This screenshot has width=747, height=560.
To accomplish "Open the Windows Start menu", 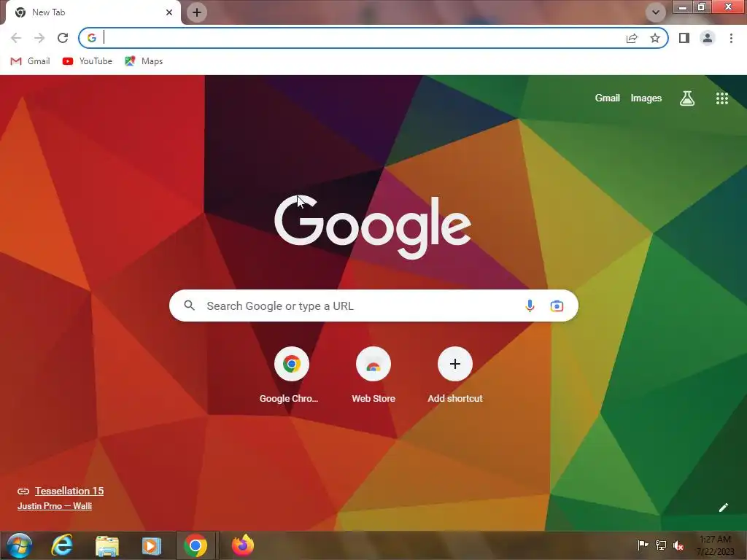I will (19, 545).
